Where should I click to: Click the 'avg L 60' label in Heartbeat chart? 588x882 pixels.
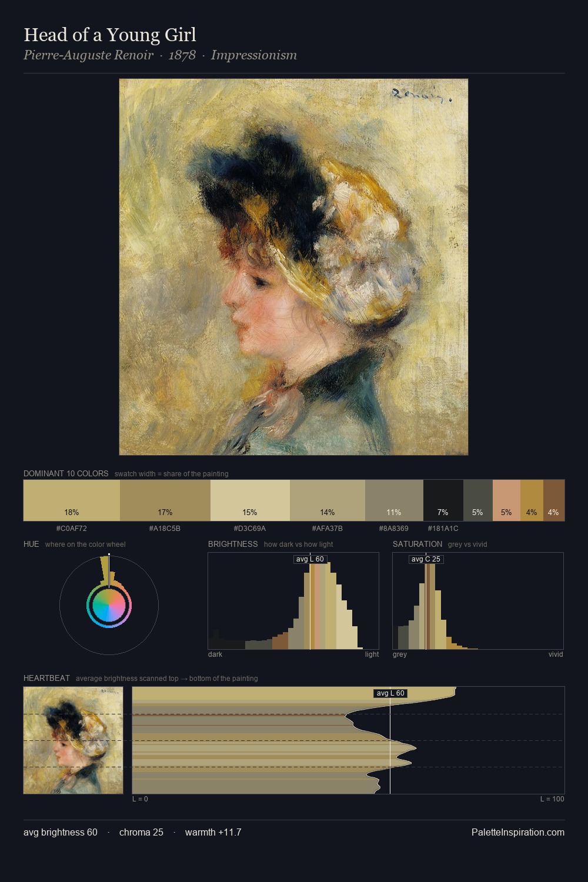point(390,693)
